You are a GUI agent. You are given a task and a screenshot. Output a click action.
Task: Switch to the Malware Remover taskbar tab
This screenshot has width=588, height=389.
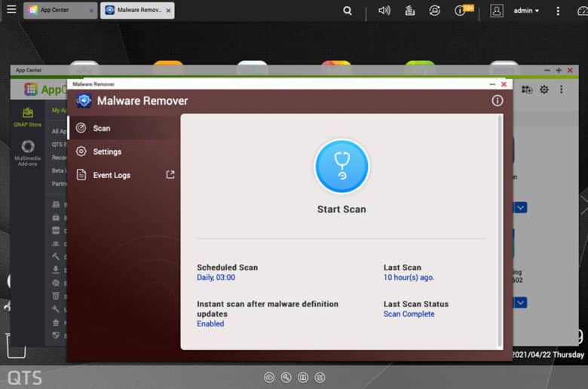[x=137, y=10]
